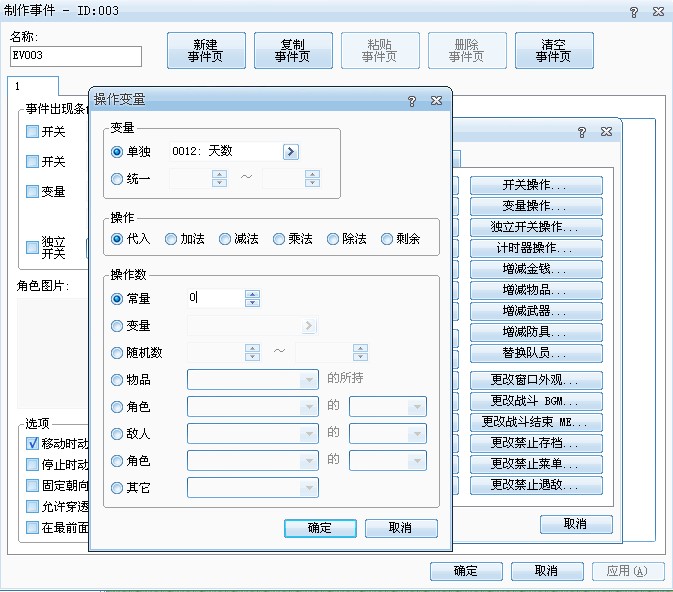
Task: Select 敌人 enemy operand radio
Action: tap(117, 434)
